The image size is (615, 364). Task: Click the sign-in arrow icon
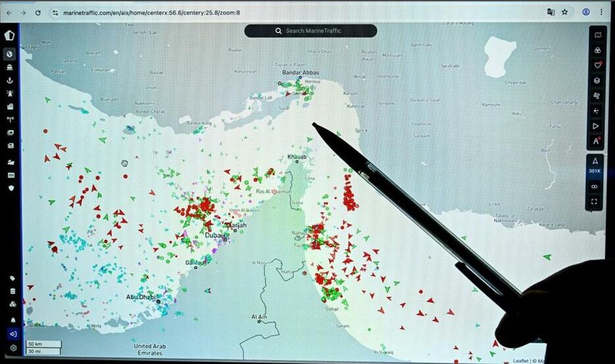point(12,334)
